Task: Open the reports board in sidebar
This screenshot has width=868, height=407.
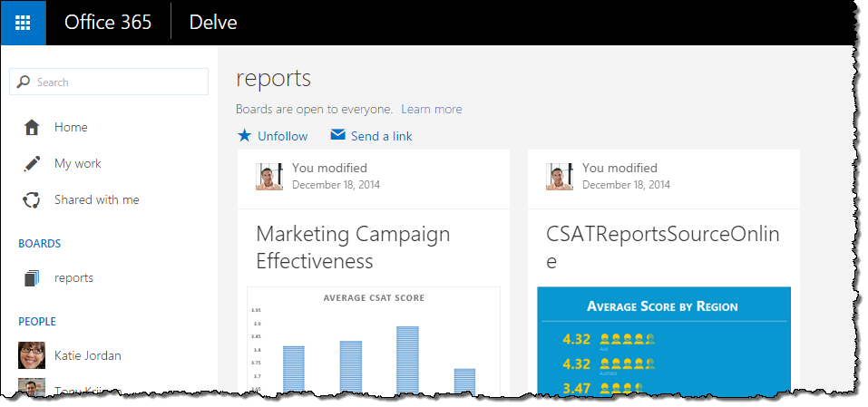Action: click(73, 277)
